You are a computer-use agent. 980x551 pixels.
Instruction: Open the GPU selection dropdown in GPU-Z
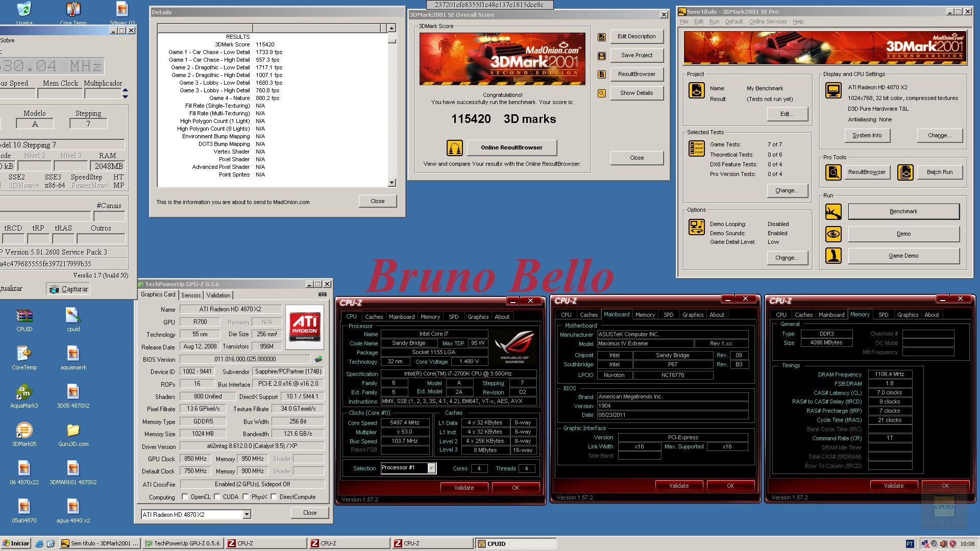point(247,515)
